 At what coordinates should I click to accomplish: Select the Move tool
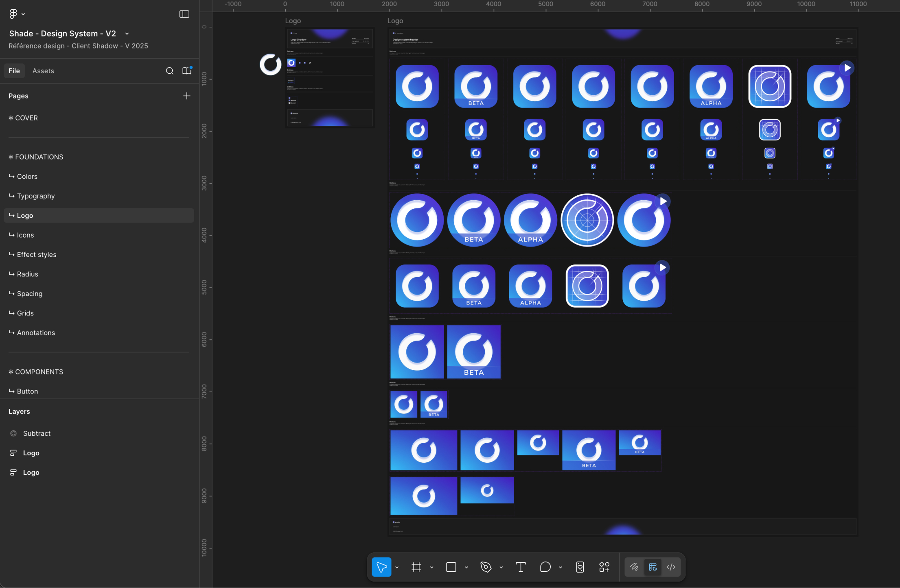click(381, 567)
